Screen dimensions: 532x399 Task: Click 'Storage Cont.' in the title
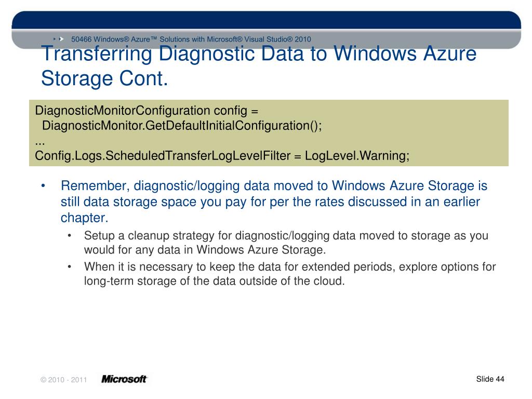click(104, 78)
